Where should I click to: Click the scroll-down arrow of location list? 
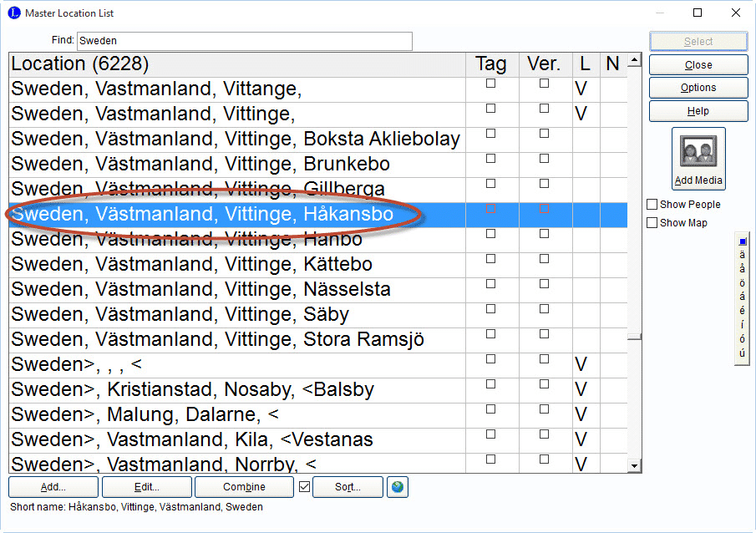pyautogui.click(x=635, y=465)
